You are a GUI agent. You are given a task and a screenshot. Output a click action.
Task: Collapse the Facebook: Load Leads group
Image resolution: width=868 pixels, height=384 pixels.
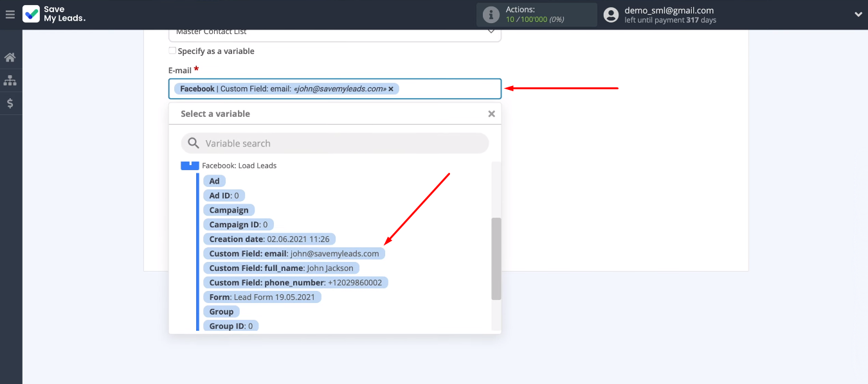click(x=190, y=165)
